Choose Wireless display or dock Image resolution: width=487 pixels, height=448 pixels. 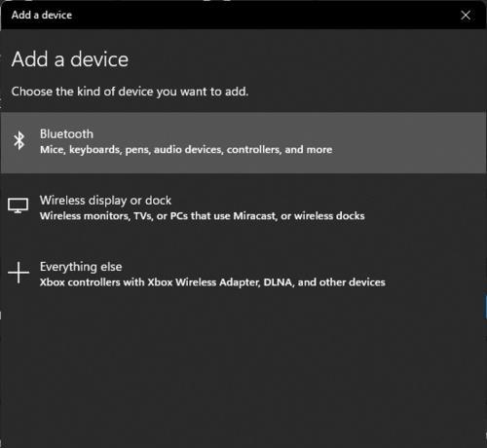tap(243, 207)
